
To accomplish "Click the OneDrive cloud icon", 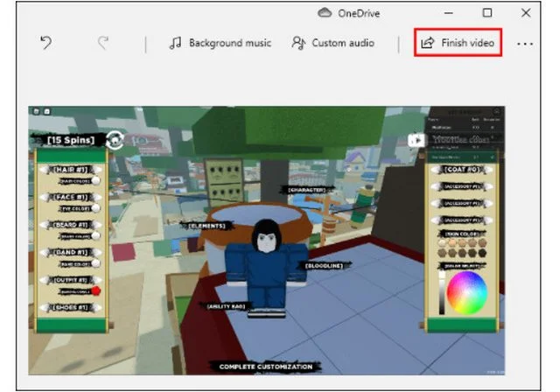I will pos(325,13).
